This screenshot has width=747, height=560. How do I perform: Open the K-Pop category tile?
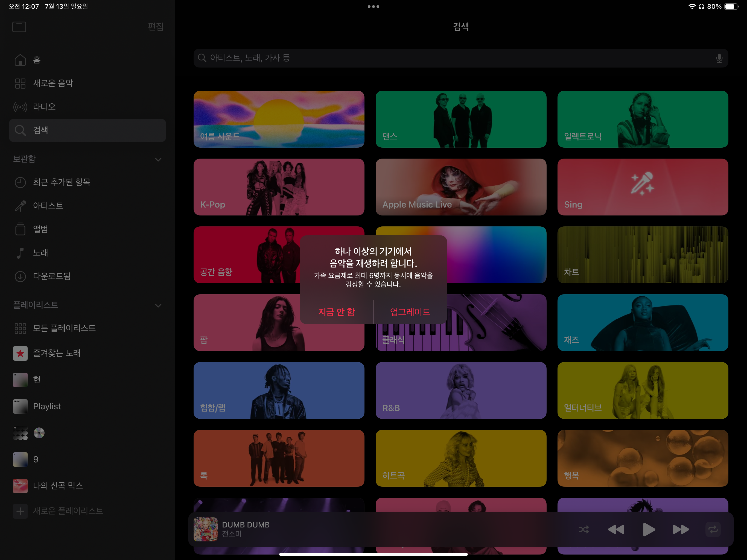(x=279, y=187)
